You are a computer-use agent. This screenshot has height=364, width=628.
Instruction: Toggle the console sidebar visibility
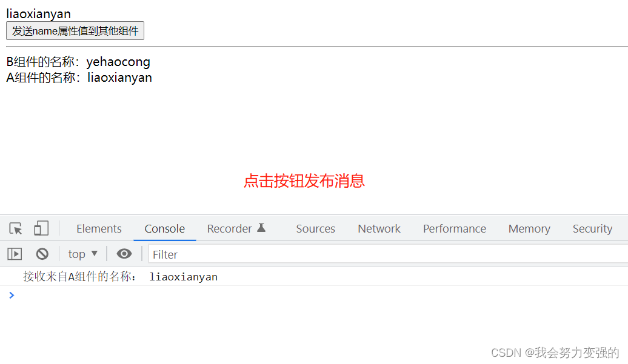click(14, 253)
